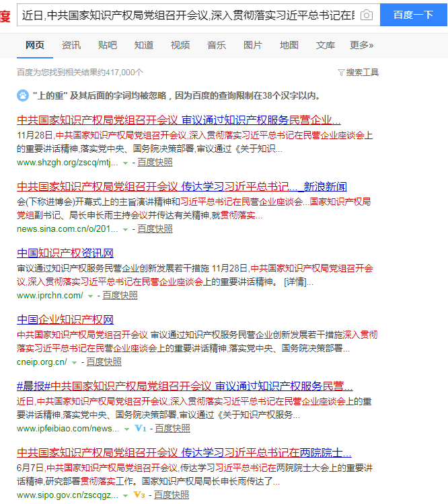
Task: Open first result 中共国家知识产权局党组召开会议 审议通过知识产权服务民营企业
Action: coord(179,120)
